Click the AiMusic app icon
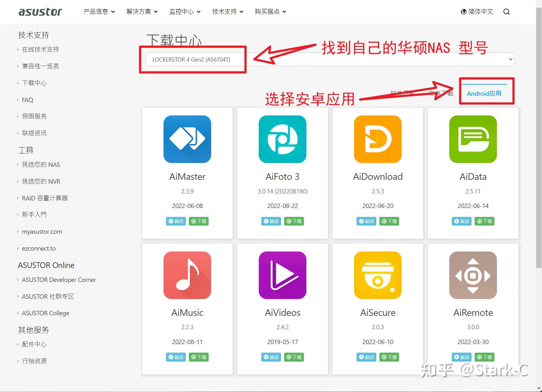The image size is (542, 392). (187, 275)
